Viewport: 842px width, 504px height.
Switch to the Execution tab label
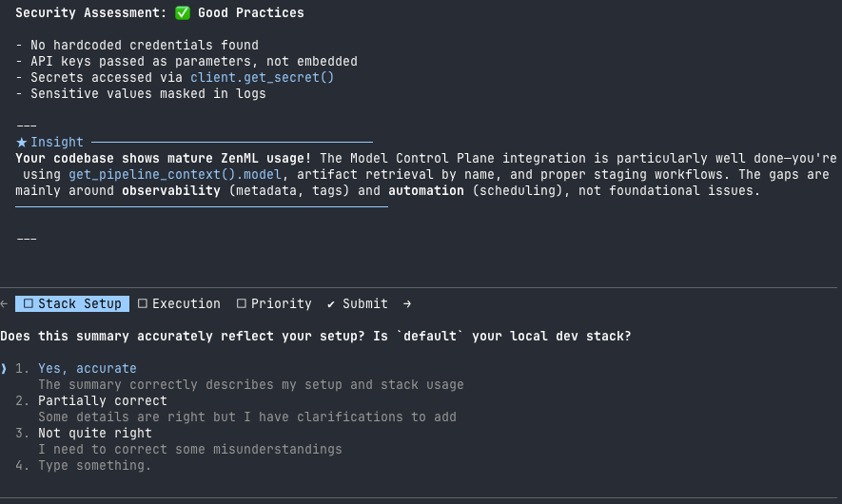tap(186, 303)
